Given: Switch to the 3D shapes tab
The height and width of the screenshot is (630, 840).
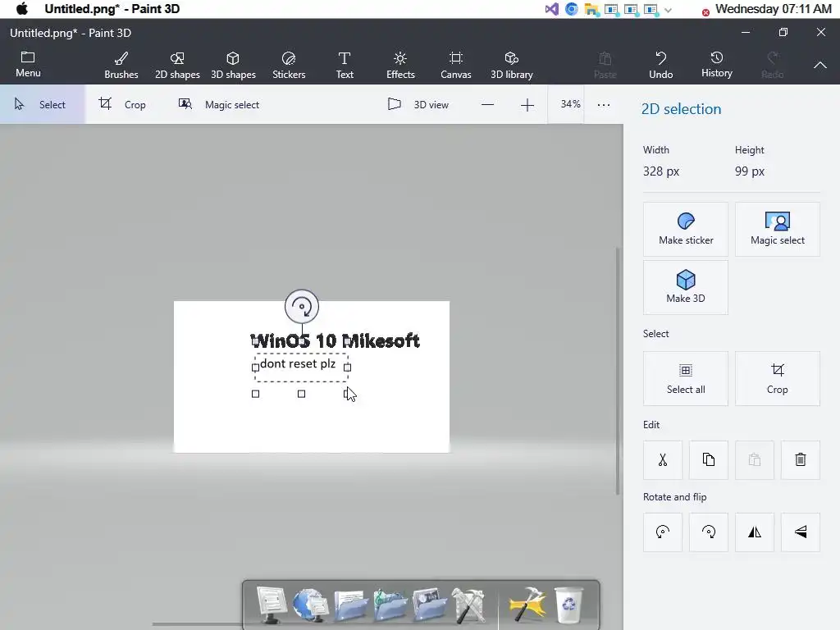Looking at the screenshot, I should coord(233,66).
